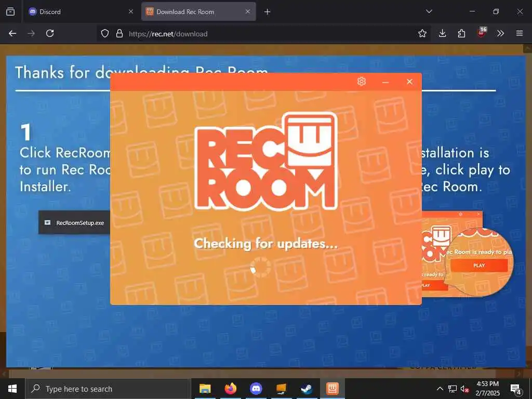Show tracking protection shield info
532x399 pixels.
point(105,34)
